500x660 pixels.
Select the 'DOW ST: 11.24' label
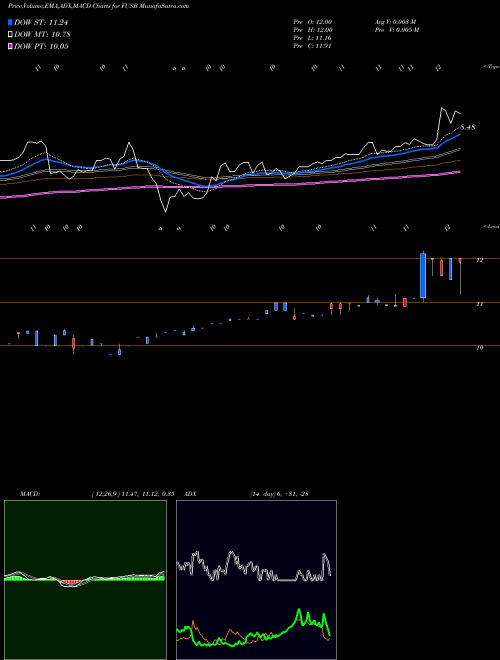tap(41, 22)
